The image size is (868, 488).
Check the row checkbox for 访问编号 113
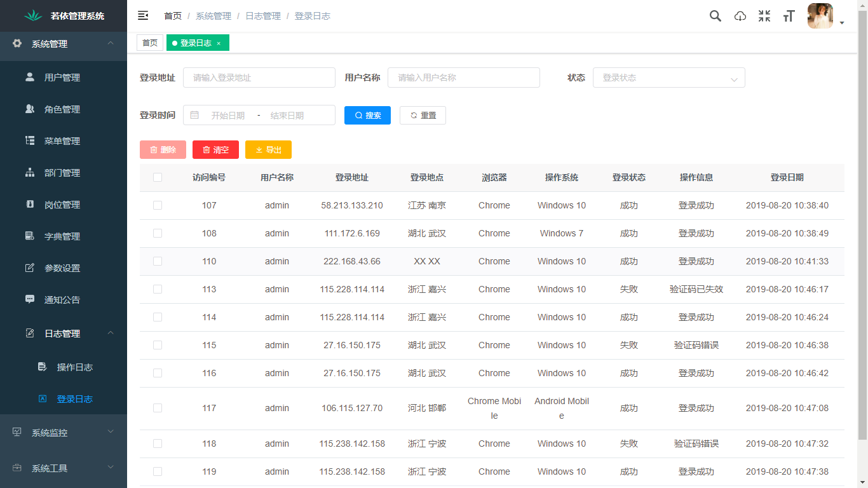click(x=158, y=289)
